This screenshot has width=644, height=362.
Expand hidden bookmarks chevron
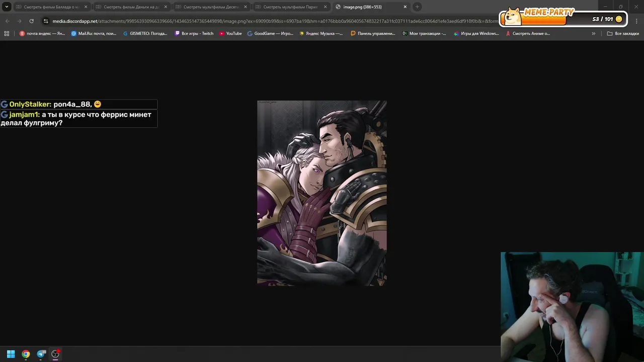point(593,34)
